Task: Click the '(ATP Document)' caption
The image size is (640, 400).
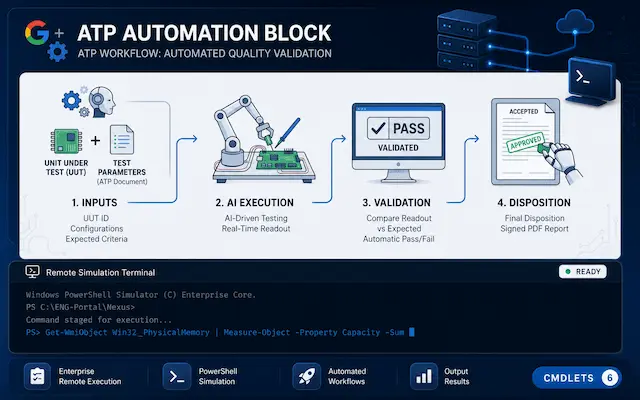Action: (122, 182)
